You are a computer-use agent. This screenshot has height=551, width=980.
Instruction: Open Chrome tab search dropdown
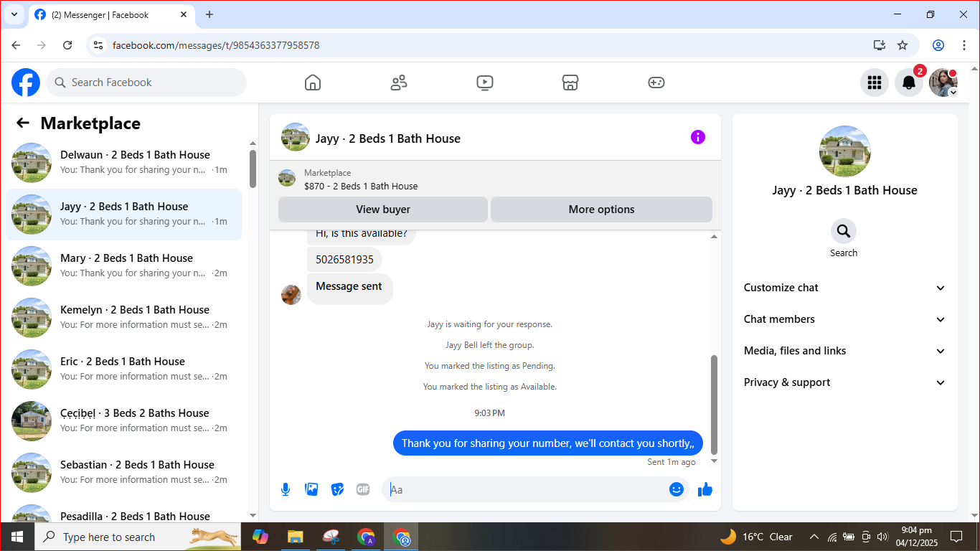click(14, 14)
